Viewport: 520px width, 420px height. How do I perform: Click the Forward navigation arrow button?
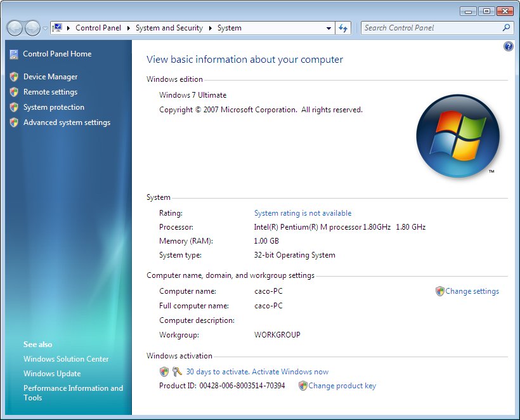(x=32, y=28)
